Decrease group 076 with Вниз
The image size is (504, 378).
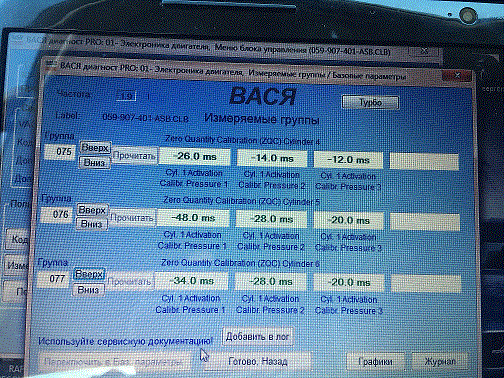tap(91, 224)
